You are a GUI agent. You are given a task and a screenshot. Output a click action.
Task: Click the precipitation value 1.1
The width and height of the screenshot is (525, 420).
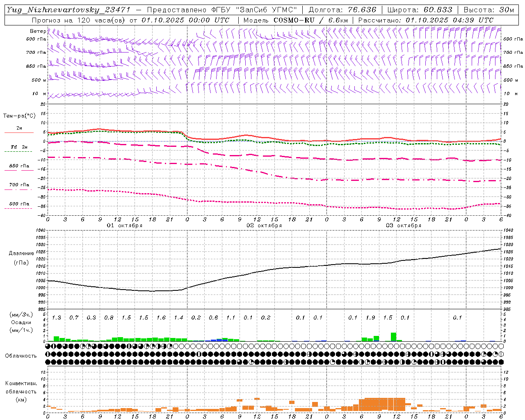pos(231,317)
